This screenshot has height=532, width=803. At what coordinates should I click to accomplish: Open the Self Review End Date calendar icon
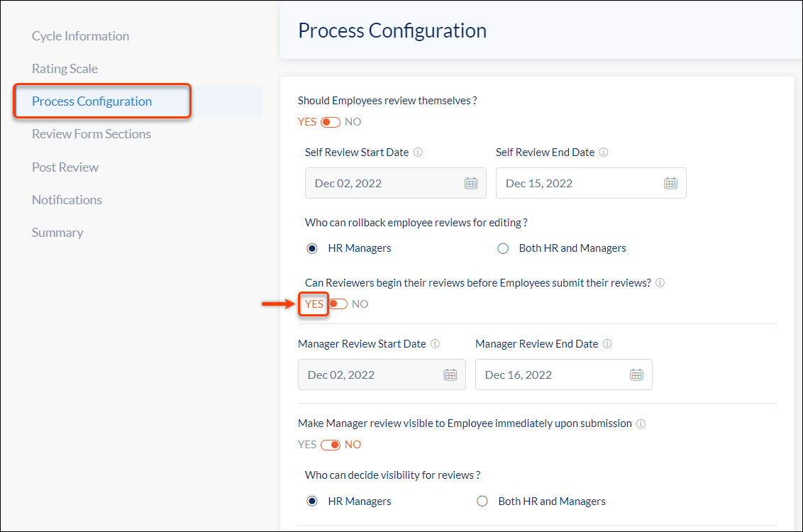point(670,183)
